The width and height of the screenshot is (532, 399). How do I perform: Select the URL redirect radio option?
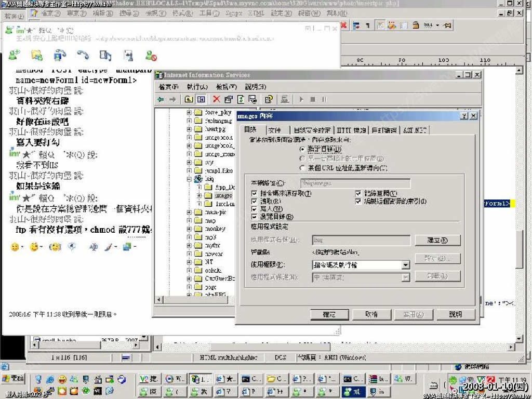pyautogui.click(x=303, y=168)
